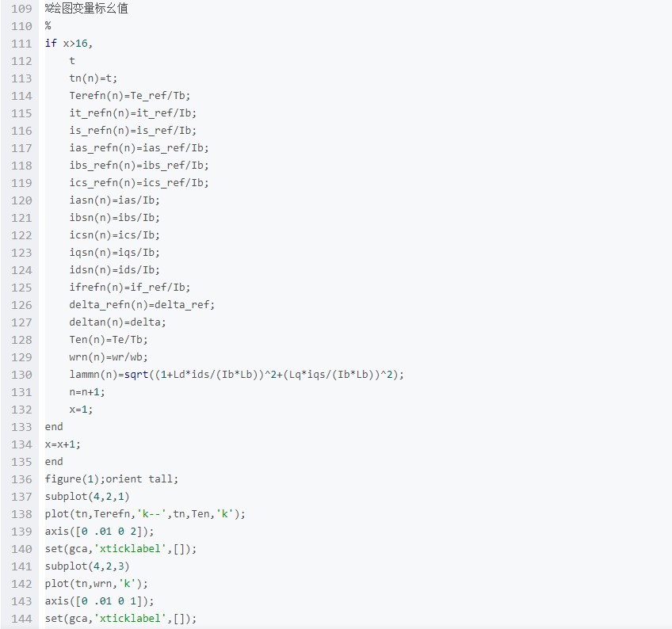672x629 pixels.
Task: Click the line 'Ten(n)=Te/Tb;'
Action: pyautogui.click(x=109, y=339)
